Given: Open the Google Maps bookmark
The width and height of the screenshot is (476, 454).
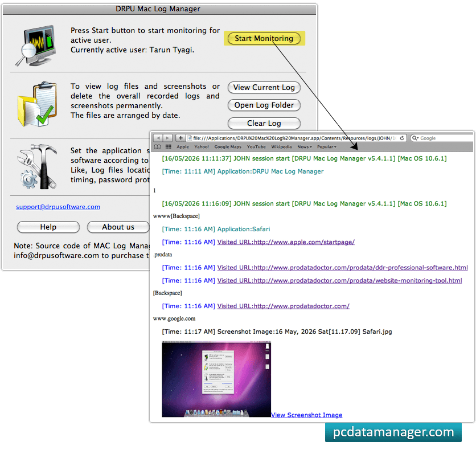Looking at the screenshot, I should coord(228,146).
